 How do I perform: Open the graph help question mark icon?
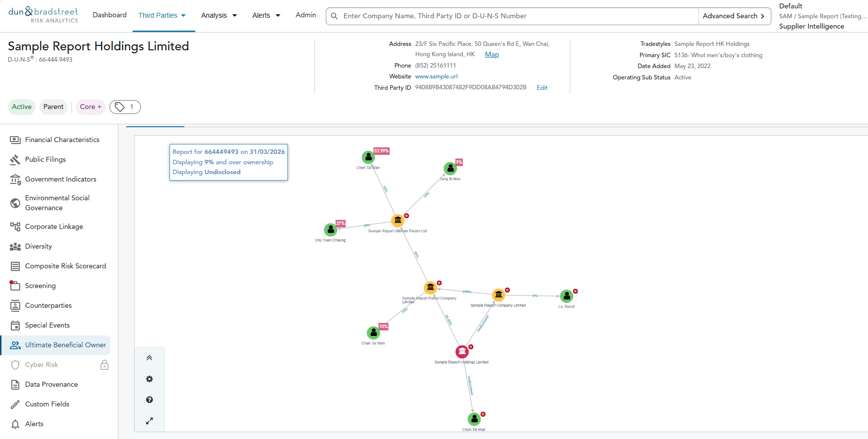pyautogui.click(x=149, y=400)
